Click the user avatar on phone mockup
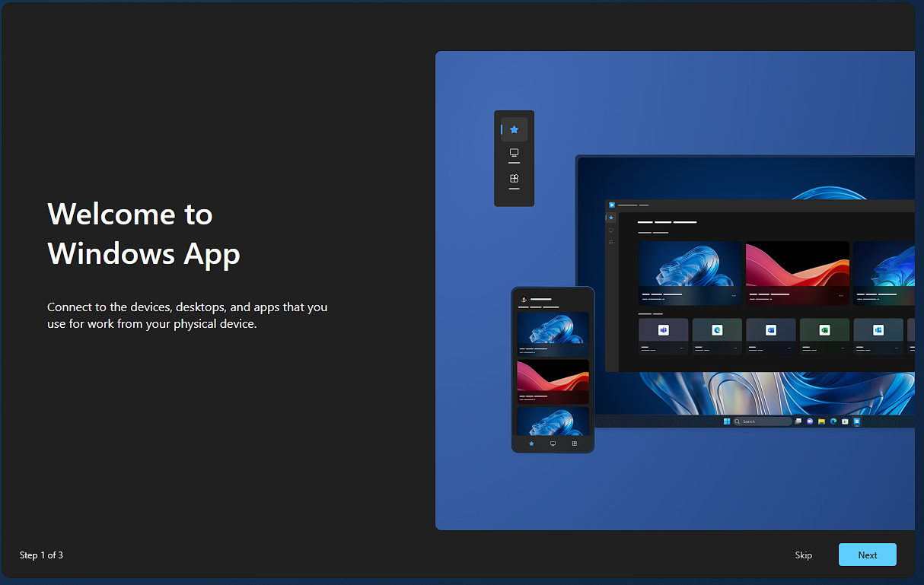This screenshot has height=585, width=924. tap(524, 299)
